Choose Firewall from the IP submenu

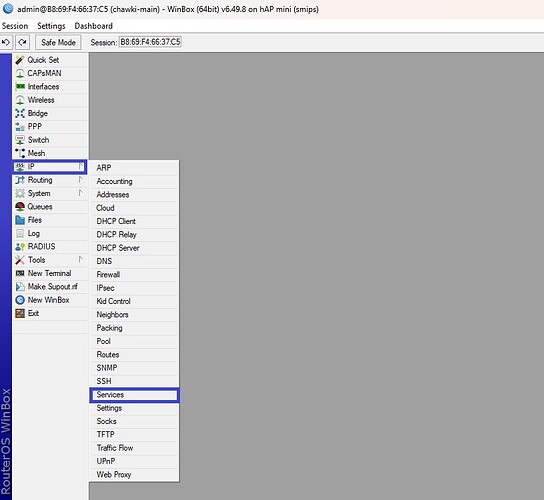(134, 274)
